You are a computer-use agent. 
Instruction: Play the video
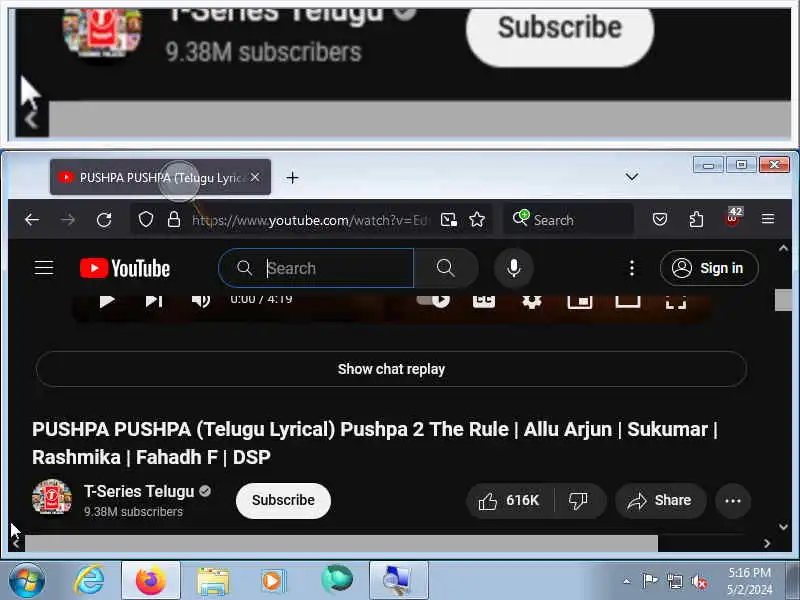[107, 301]
